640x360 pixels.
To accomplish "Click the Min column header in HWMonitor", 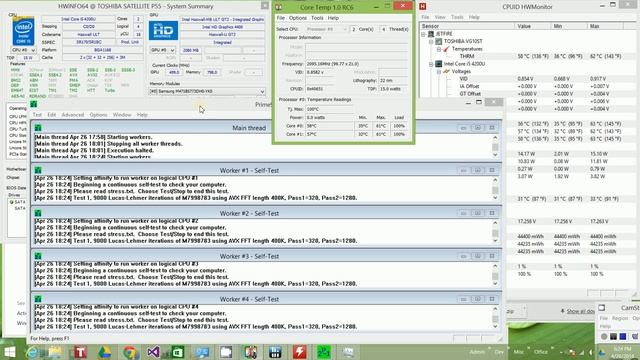I will point(569,26).
